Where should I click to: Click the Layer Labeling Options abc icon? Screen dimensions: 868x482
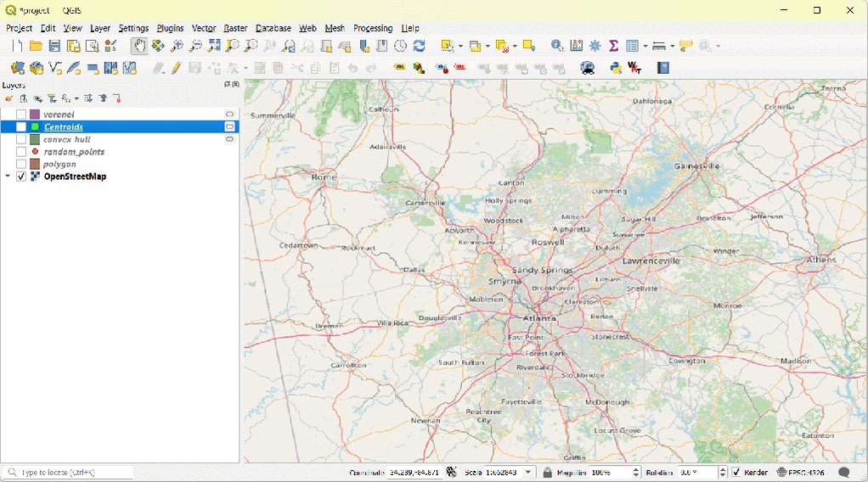399,68
